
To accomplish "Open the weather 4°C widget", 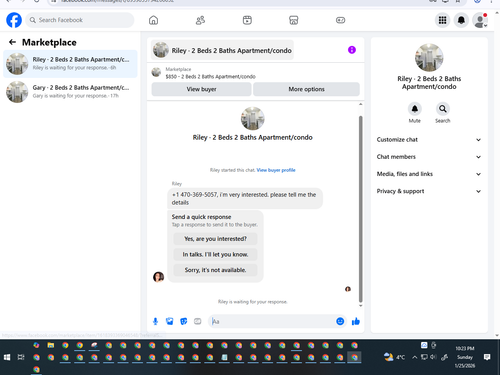I will (394, 357).
